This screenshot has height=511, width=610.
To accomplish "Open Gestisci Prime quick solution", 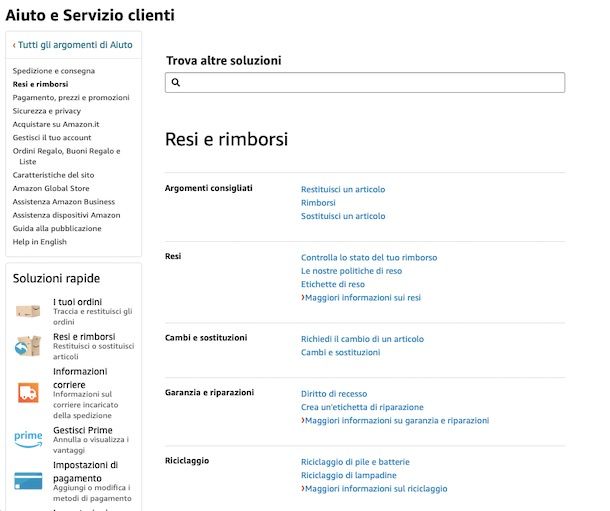I will coord(83,430).
